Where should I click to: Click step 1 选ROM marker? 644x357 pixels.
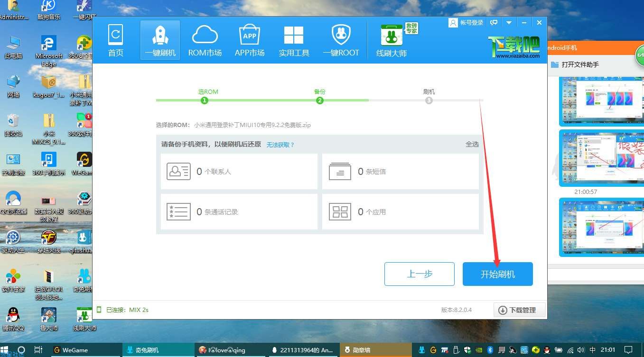click(205, 100)
